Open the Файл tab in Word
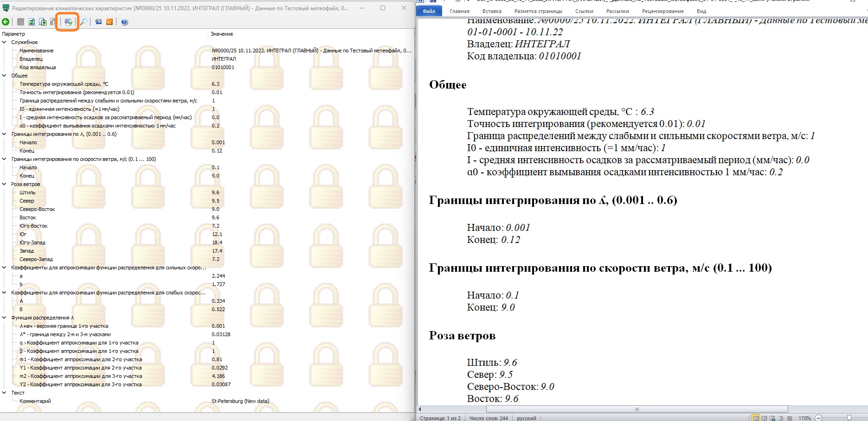 click(429, 11)
